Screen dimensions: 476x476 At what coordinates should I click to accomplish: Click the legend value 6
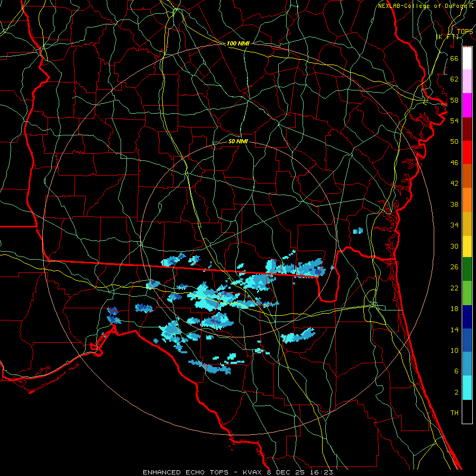tap(456, 371)
